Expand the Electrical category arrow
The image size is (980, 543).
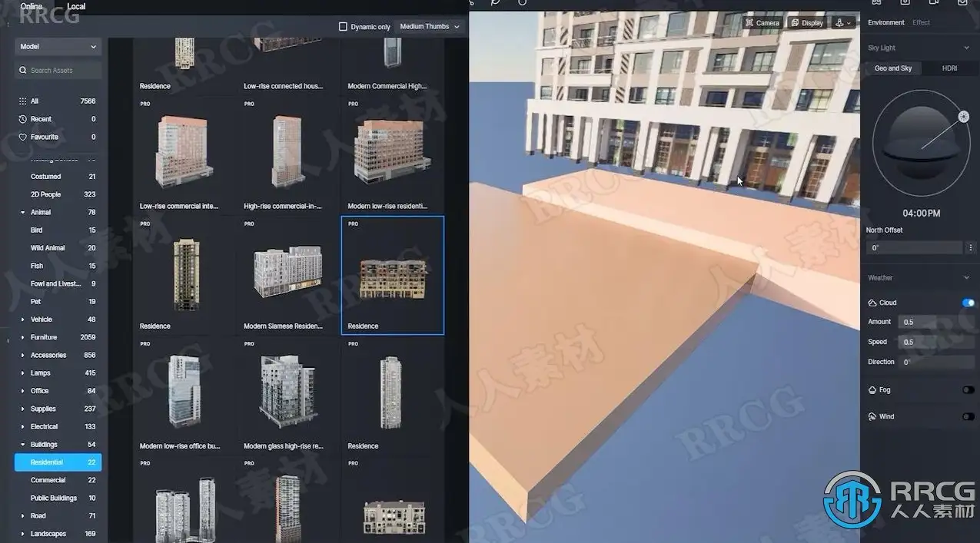pyautogui.click(x=22, y=427)
